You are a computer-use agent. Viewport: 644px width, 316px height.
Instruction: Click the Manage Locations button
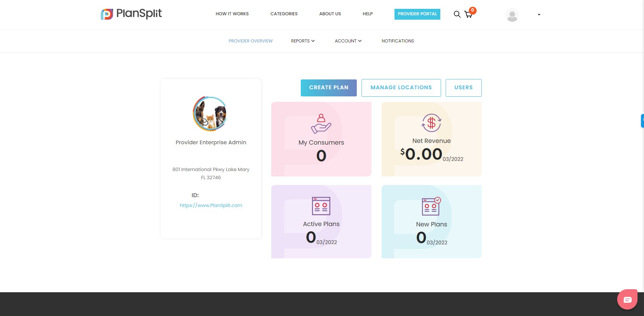401,88
